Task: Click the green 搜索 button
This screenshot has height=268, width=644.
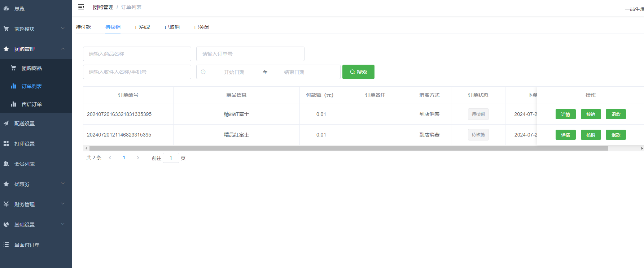Action: [358, 72]
